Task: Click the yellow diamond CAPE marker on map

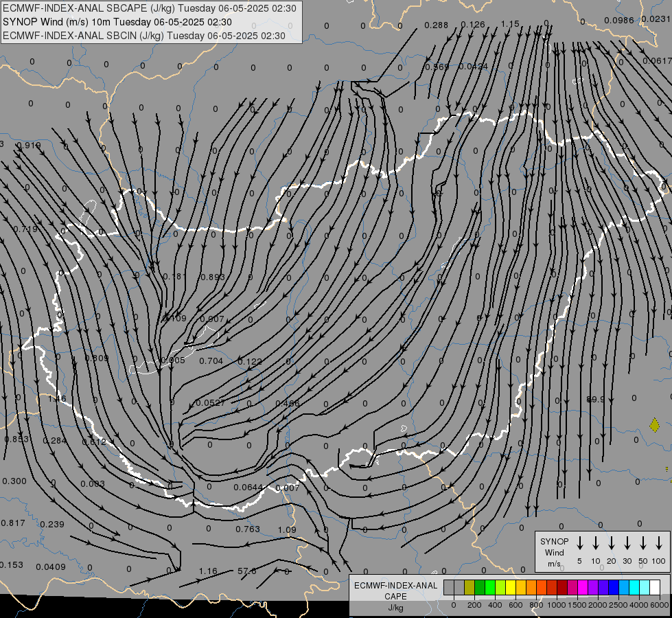Action: 654,425
